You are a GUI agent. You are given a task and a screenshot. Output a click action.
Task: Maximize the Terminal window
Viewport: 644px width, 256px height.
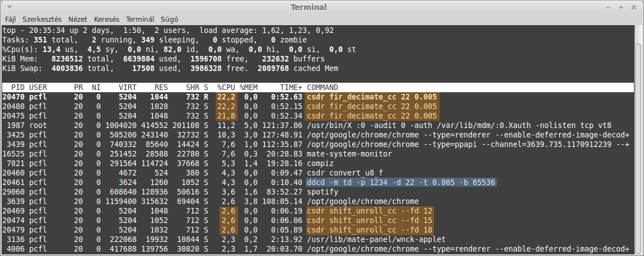(x=621, y=7)
